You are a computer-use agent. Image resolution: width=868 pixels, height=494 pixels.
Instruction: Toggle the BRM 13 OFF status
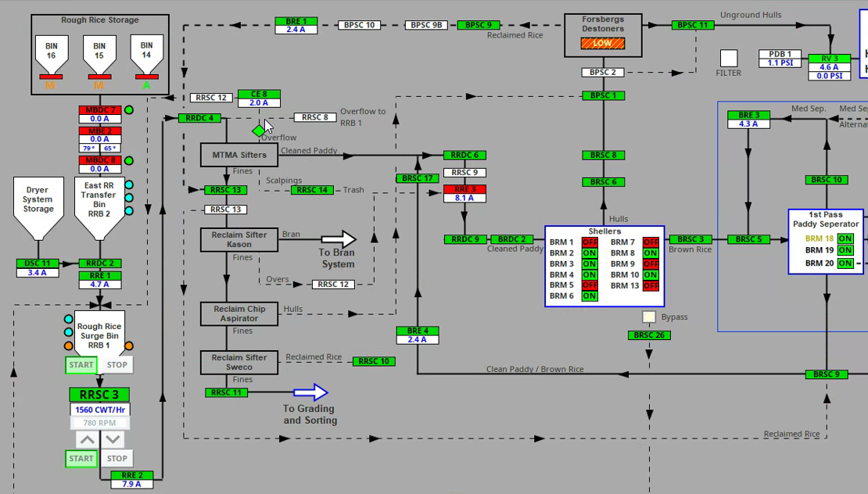pyautogui.click(x=651, y=285)
